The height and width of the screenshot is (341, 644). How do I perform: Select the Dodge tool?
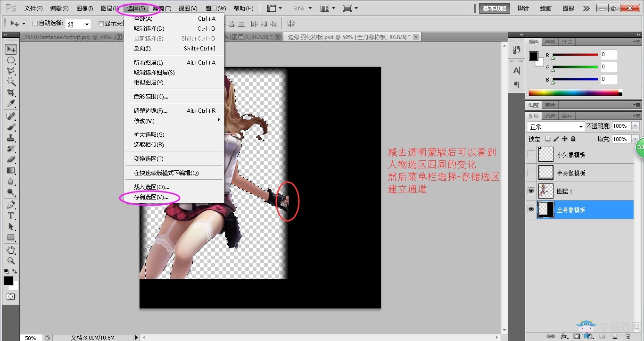(11, 192)
